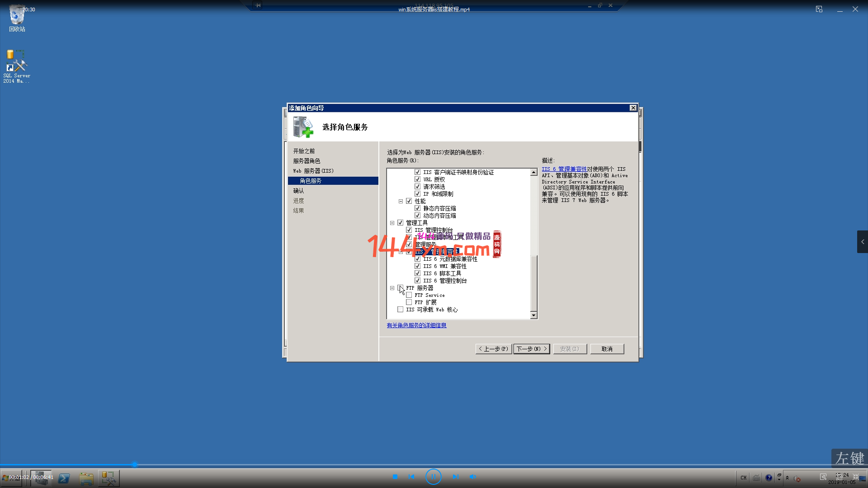Select the 确认 wizard step
This screenshot has width=868, height=488.
(298, 191)
